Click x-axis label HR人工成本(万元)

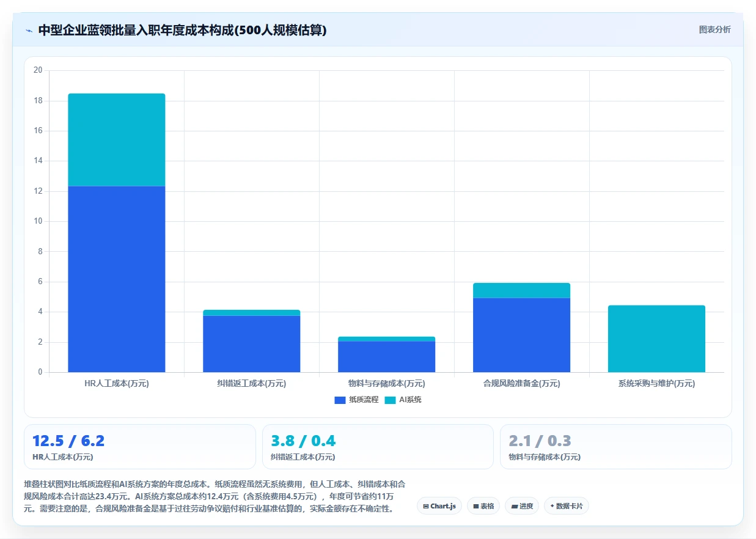(x=117, y=384)
